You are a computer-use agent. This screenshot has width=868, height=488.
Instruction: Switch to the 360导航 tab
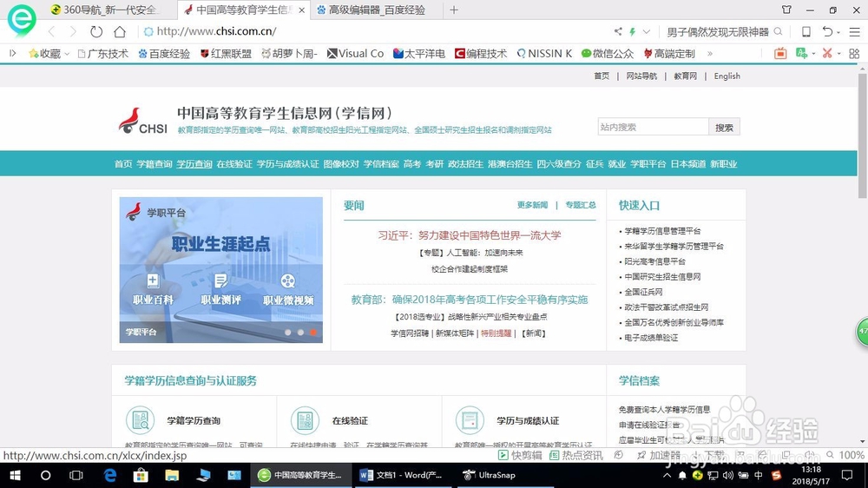coord(104,10)
